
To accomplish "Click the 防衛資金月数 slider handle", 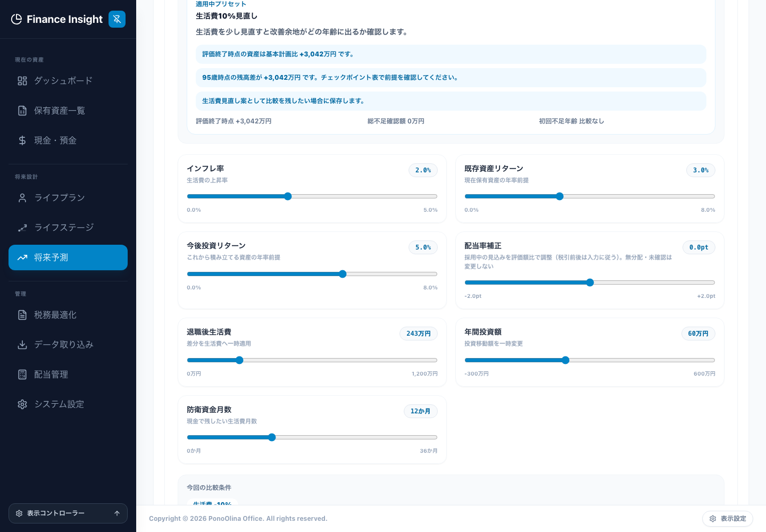I will coord(272,437).
